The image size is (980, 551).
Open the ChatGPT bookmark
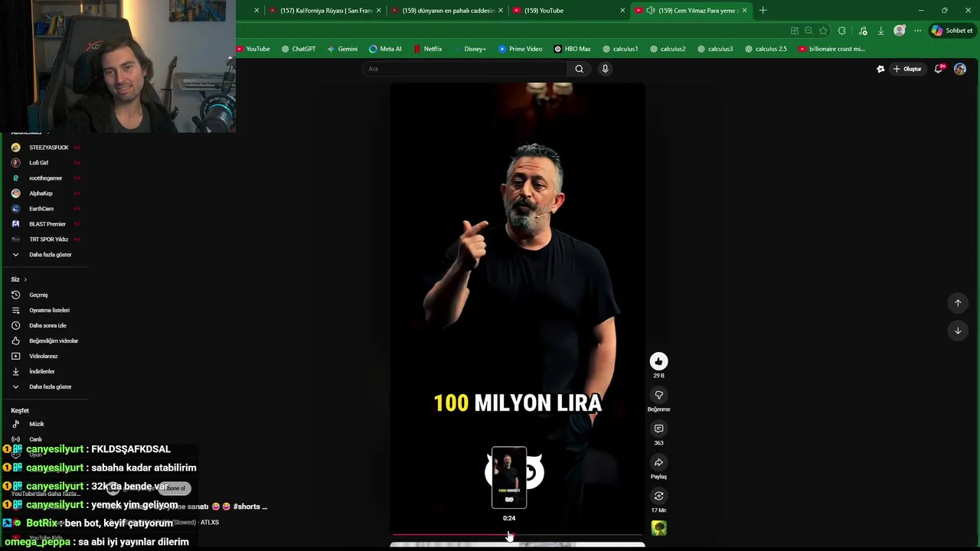pyautogui.click(x=299, y=49)
